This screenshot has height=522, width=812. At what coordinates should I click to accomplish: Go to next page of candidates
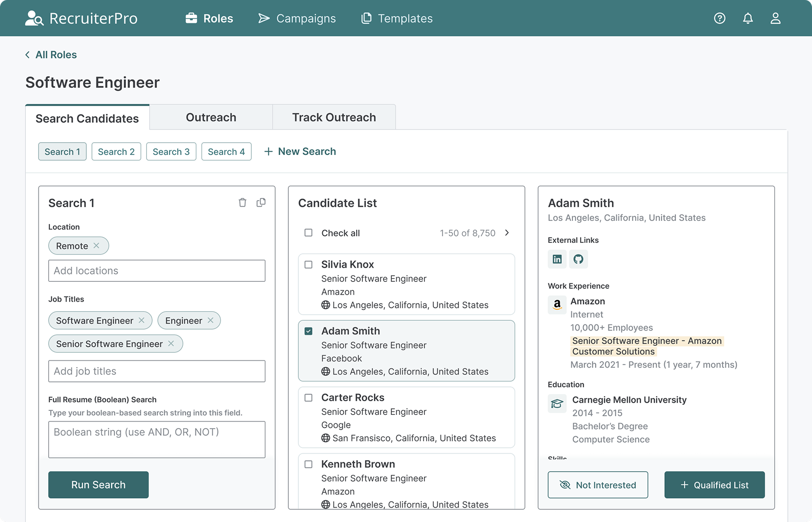(x=506, y=233)
